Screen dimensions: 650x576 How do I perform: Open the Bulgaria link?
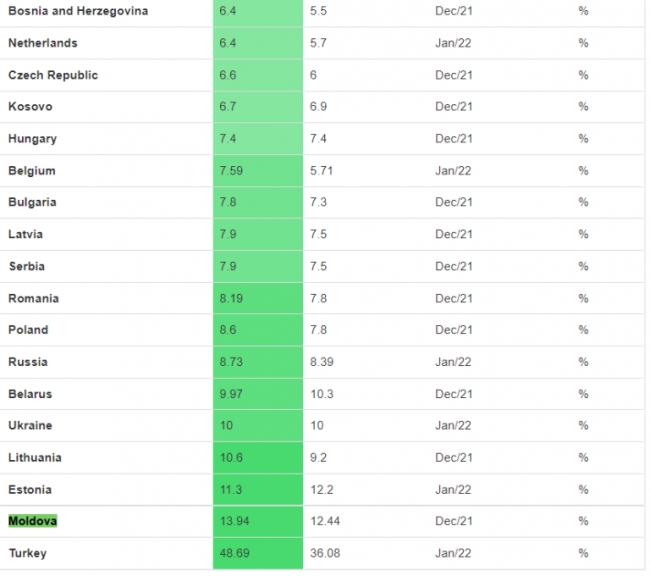pos(32,202)
